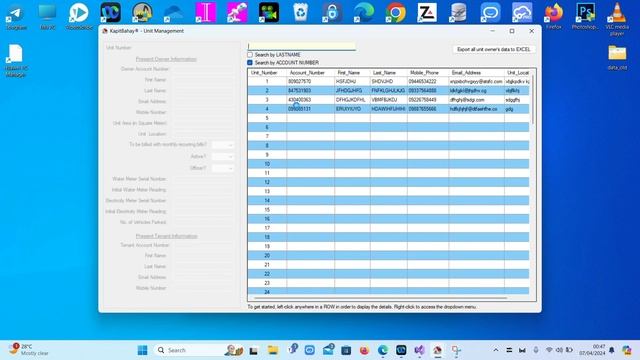Select row with unit number 4
The height and width of the screenshot is (360, 640).
point(389,109)
